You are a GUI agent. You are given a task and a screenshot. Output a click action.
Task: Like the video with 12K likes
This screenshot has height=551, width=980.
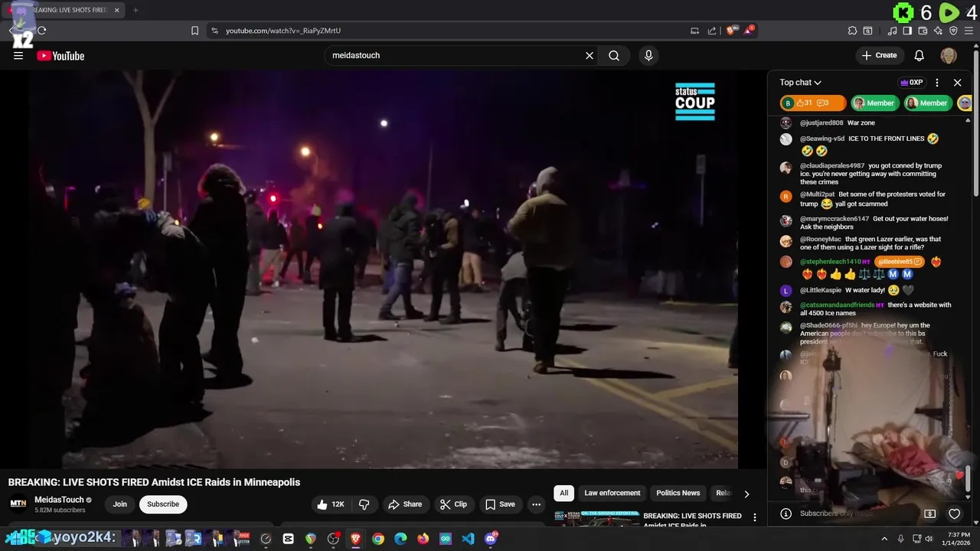pos(331,504)
